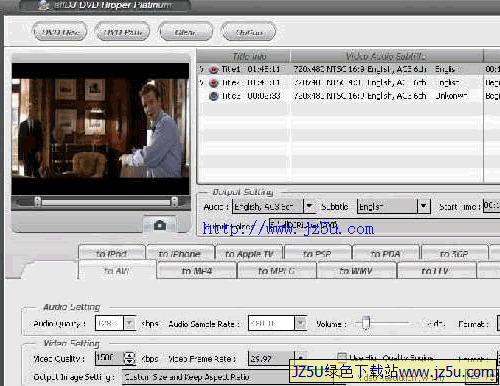
Task: Click the red disc icon for Title1
Action: (x=213, y=69)
